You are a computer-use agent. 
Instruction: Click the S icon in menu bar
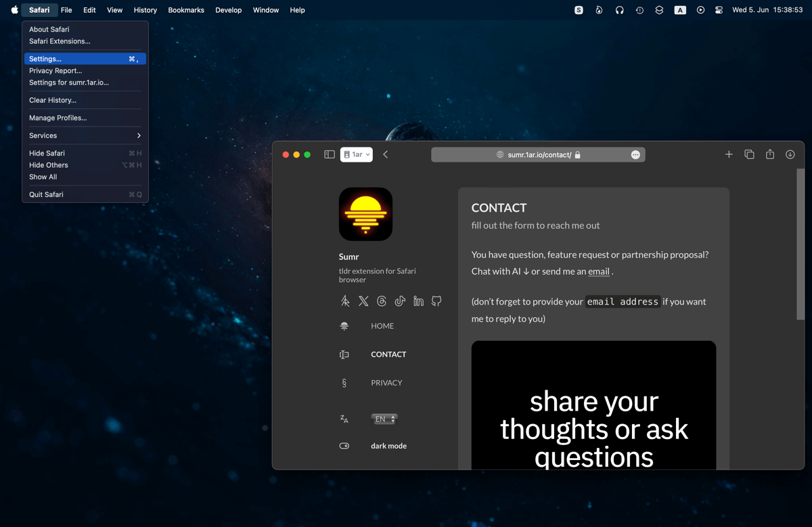(x=579, y=10)
